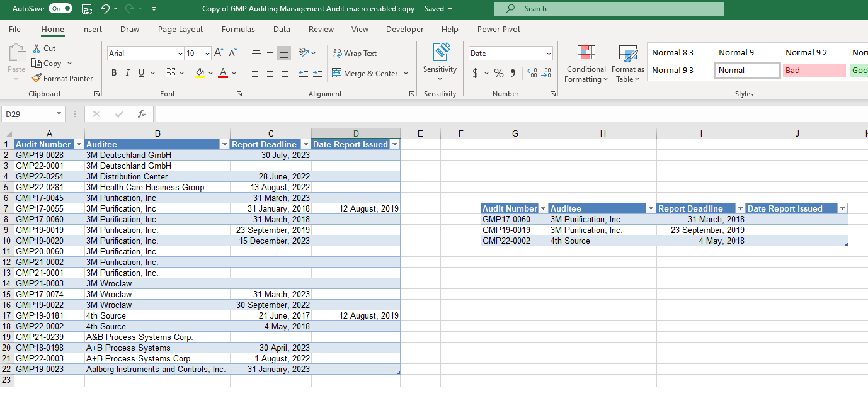Toggle Middle Align vertical alignment
Viewport: 868px width, 408px height.
pos(270,53)
